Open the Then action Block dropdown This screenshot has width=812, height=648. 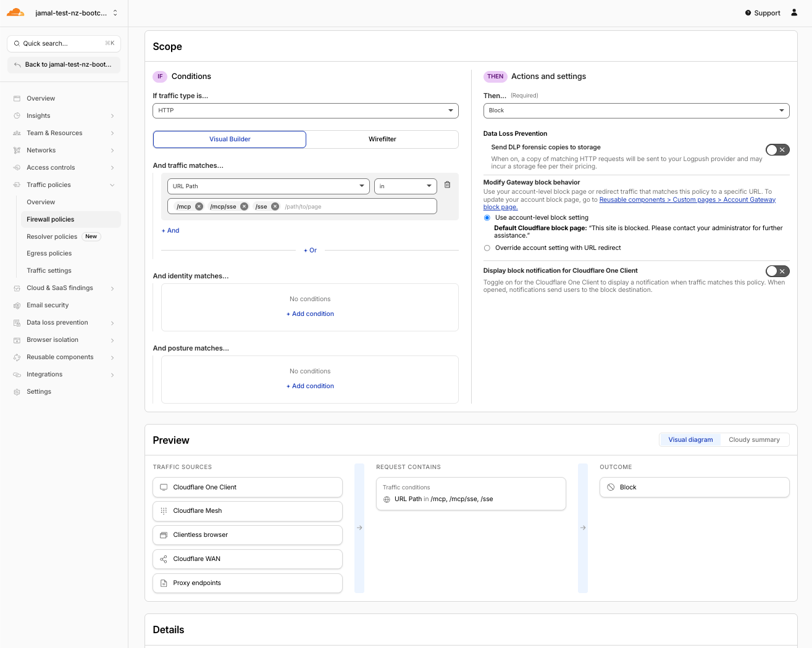coord(636,110)
